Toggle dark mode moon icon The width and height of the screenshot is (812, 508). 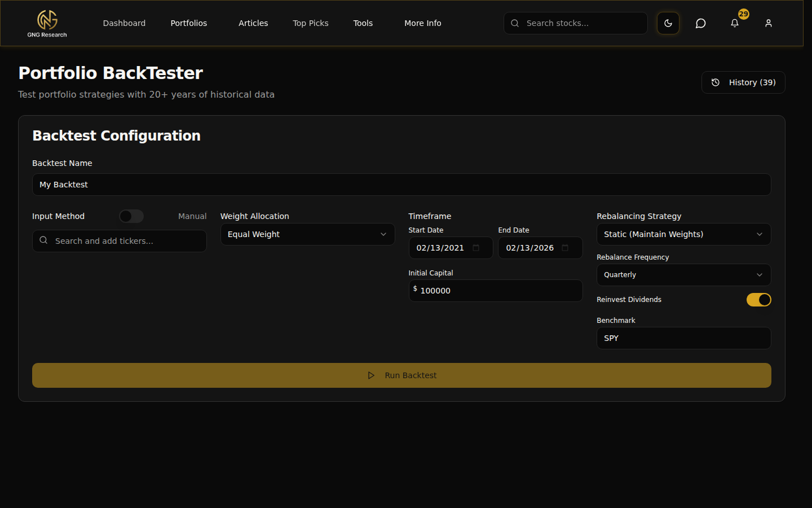click(x=668, y=23)
